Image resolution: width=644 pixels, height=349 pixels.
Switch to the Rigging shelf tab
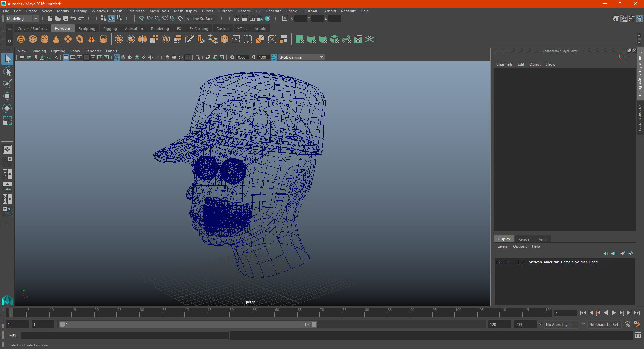(110, 29)
